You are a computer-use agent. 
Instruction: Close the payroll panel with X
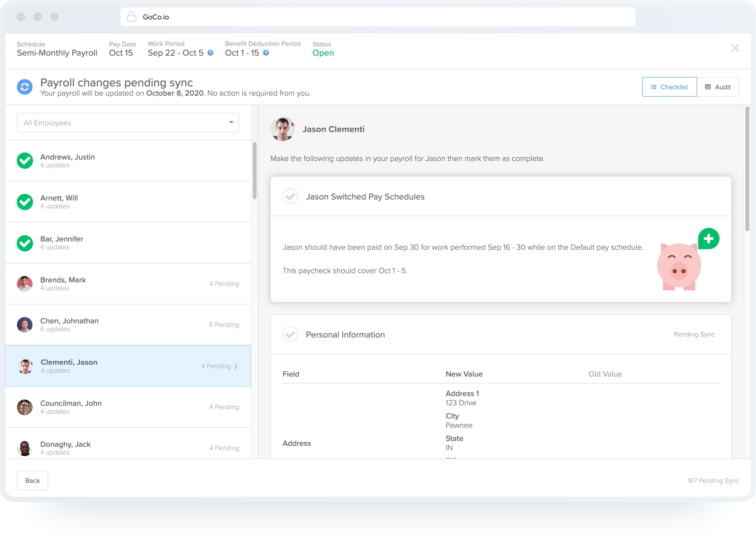click(x=735, y=48)
